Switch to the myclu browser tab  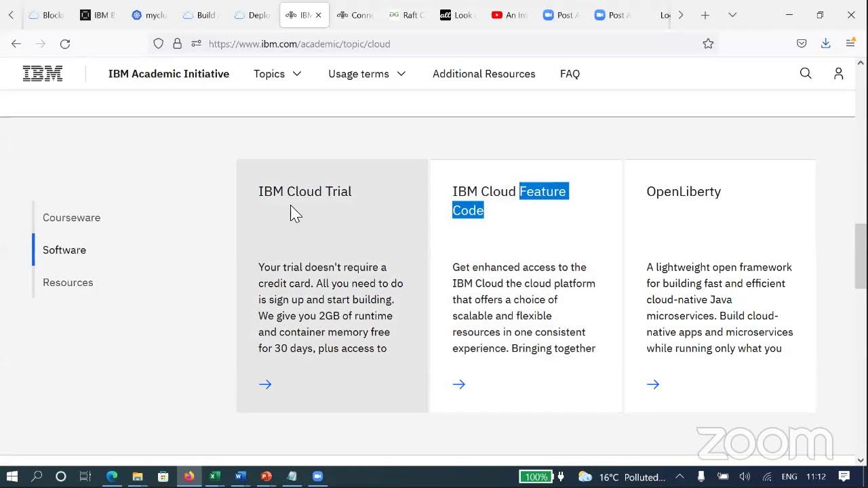[149, 15]
